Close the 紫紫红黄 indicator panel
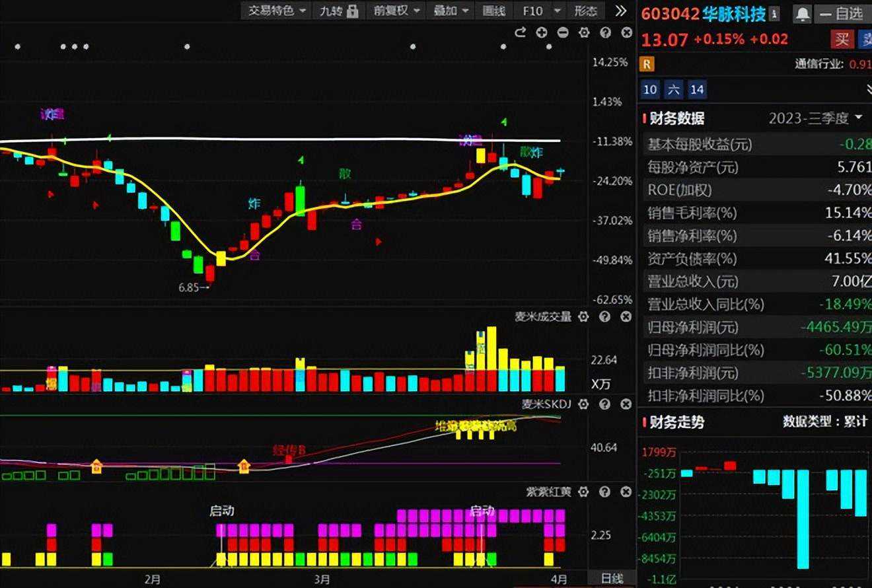The height and width of the screenshot is (588, 872). 626,492
